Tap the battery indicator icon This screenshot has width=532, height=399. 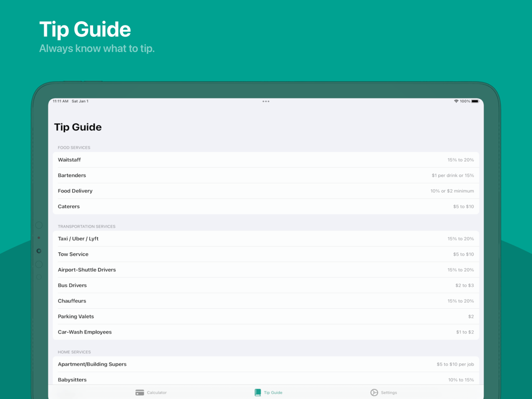[475, 101]
